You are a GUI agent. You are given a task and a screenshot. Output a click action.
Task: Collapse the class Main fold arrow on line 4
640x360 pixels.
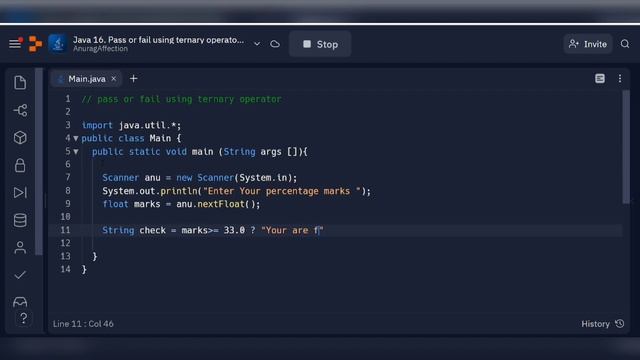[x=76, y=139]
